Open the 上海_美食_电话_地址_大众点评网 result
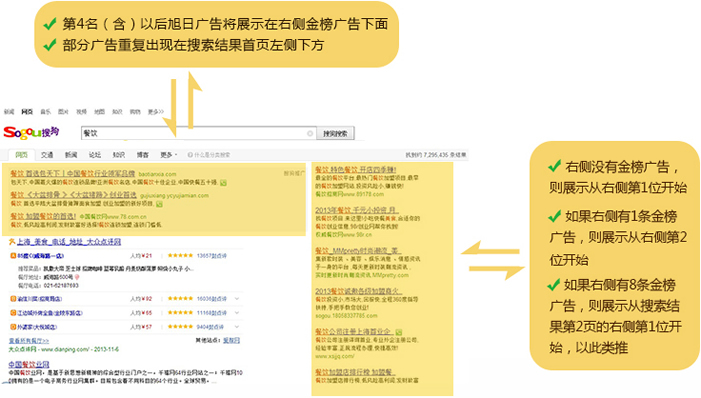The width and height of the screenshot is (701, 398). [69, 242]
